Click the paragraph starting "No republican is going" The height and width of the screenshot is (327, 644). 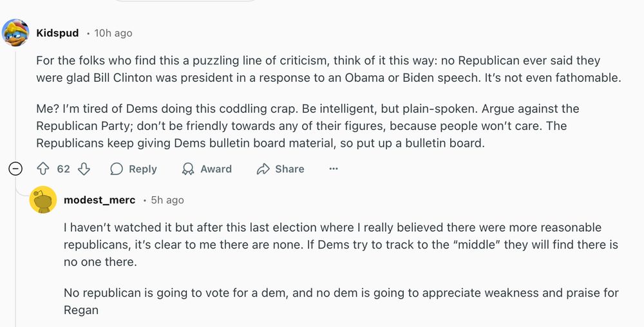pyautogui.click(x=341, y=301)
